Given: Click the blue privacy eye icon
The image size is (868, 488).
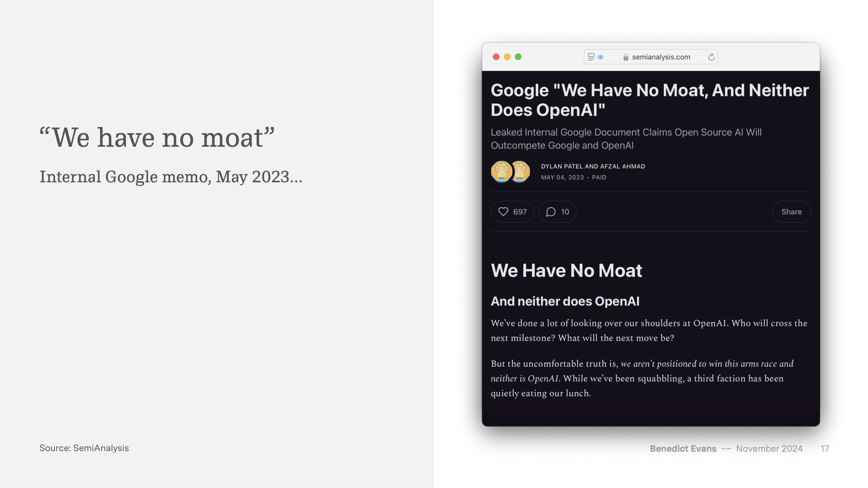Looking at the screenshot, I should (x=600, y=57).
